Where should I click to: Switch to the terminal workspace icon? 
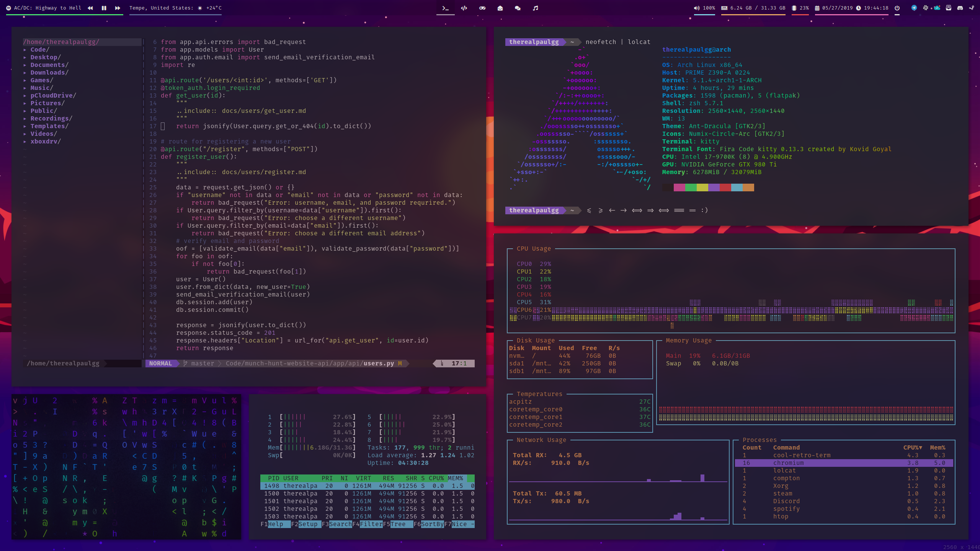coord(446,8)
